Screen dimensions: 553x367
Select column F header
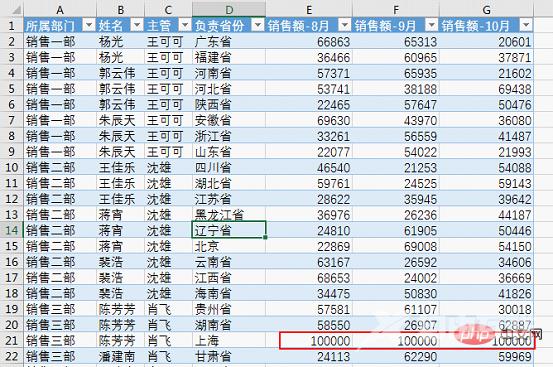(396, 9)
